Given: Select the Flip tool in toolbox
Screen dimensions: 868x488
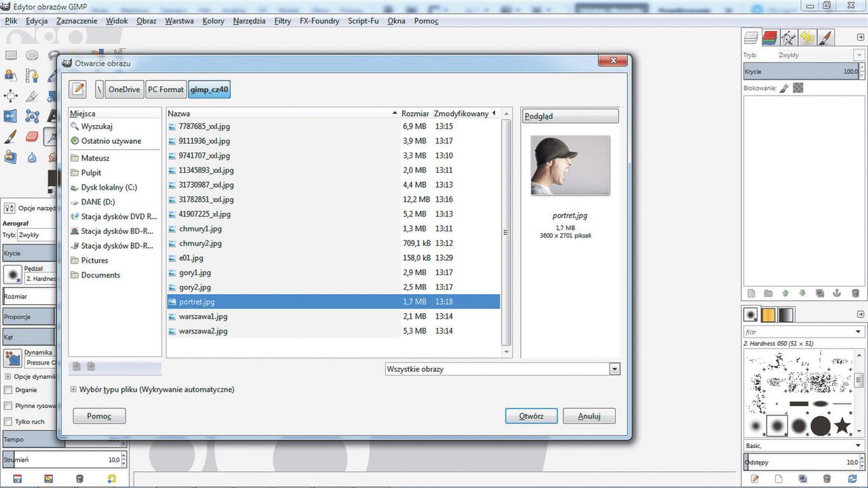Looking at the screenshot, I should pos(11,116).
